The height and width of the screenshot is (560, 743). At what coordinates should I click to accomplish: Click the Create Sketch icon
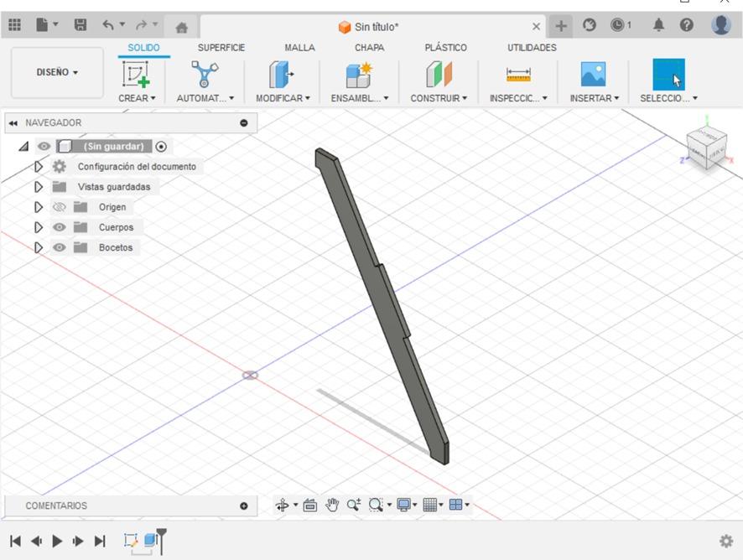point(136,75)
